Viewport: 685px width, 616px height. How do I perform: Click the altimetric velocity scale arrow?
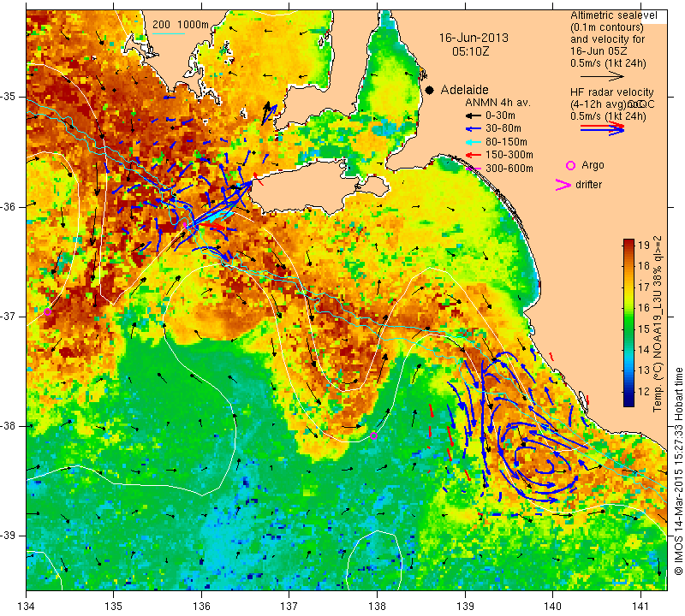click(603, 77)
